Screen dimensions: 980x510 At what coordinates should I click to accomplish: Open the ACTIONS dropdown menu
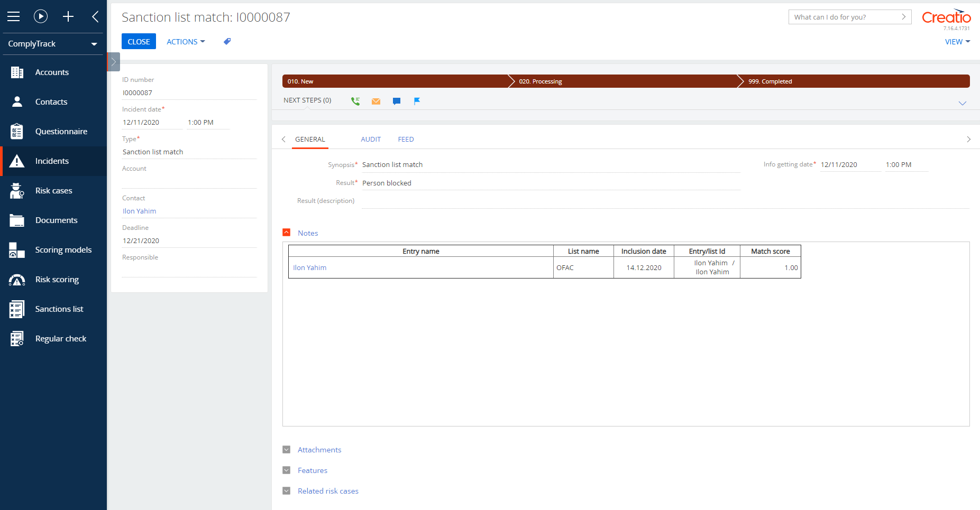click(x=186, y=41)
